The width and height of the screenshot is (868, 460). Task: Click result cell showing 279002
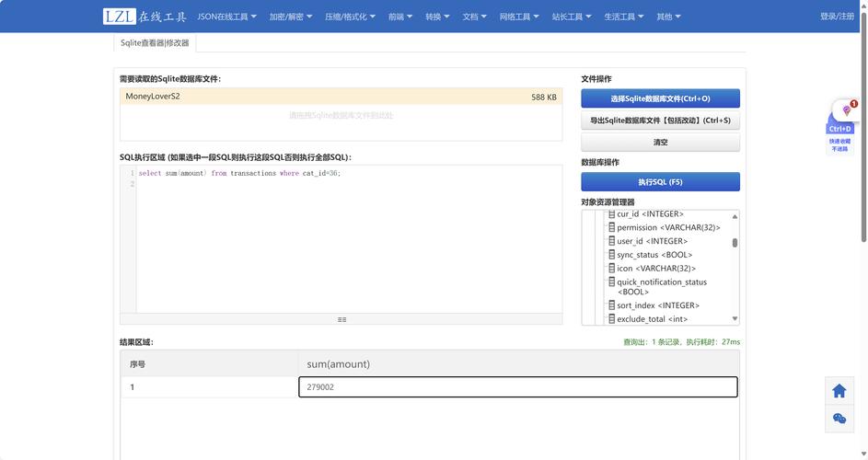point(518,387)
